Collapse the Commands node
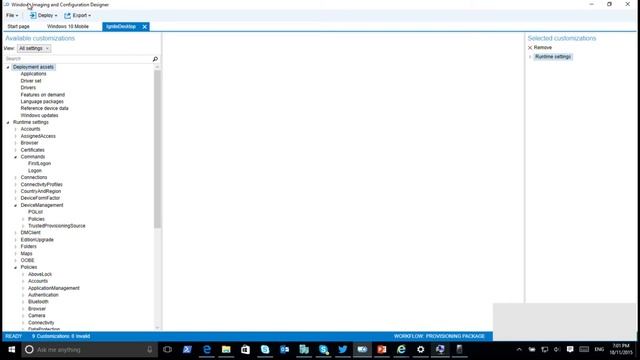This screenshot has width=640, height=360. (x=16, y=157)
